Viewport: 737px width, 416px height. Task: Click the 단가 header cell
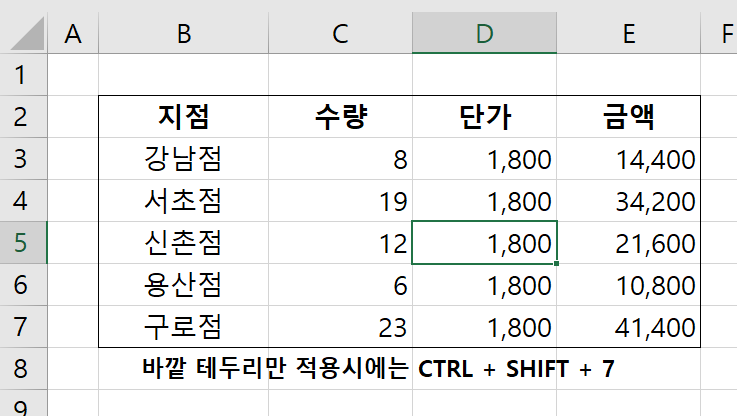(485, 117)
